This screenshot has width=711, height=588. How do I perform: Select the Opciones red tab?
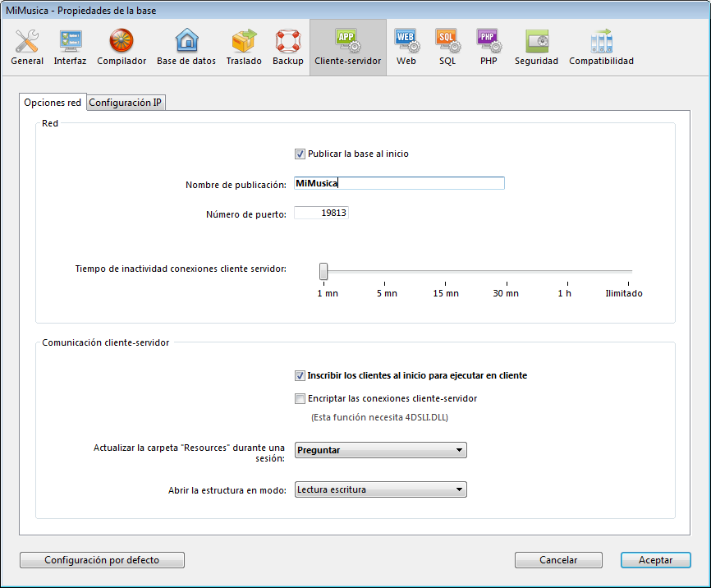point(53,103)
